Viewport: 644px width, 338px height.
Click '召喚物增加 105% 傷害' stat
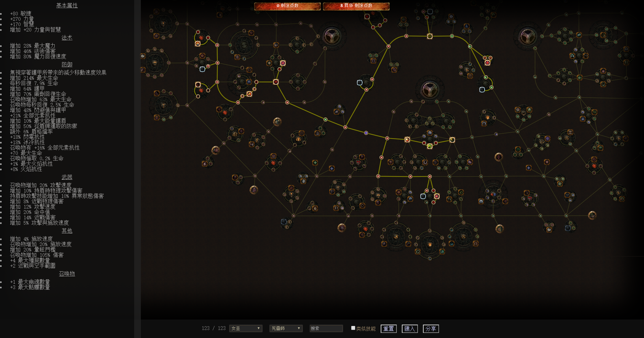(37, 255)
